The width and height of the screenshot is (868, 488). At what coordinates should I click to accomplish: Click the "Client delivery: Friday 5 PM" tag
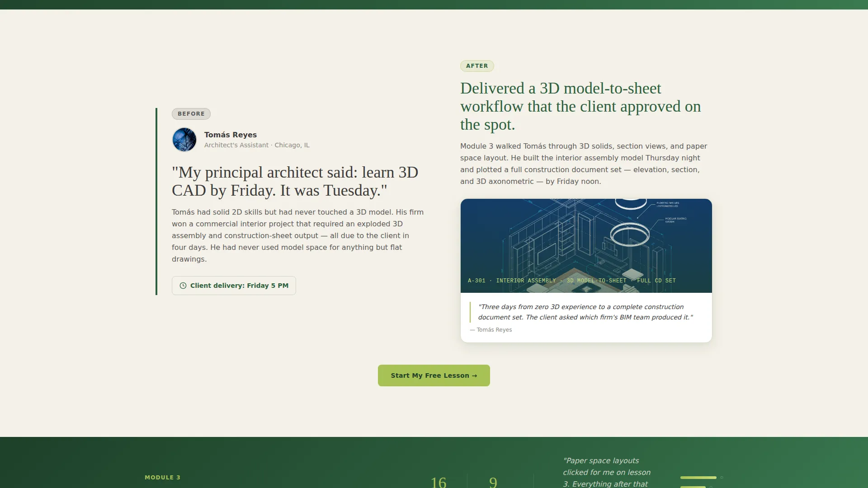click(x=234, y=286)
